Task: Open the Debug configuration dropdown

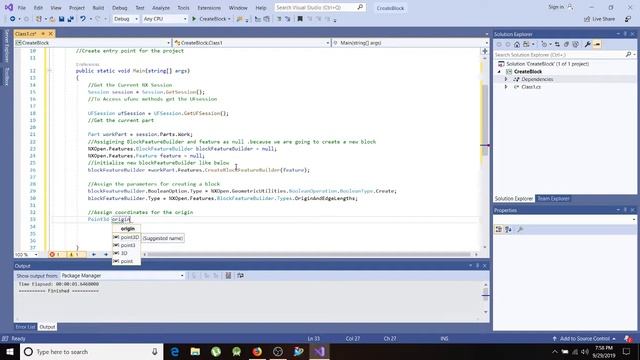Action: (126, 19)
